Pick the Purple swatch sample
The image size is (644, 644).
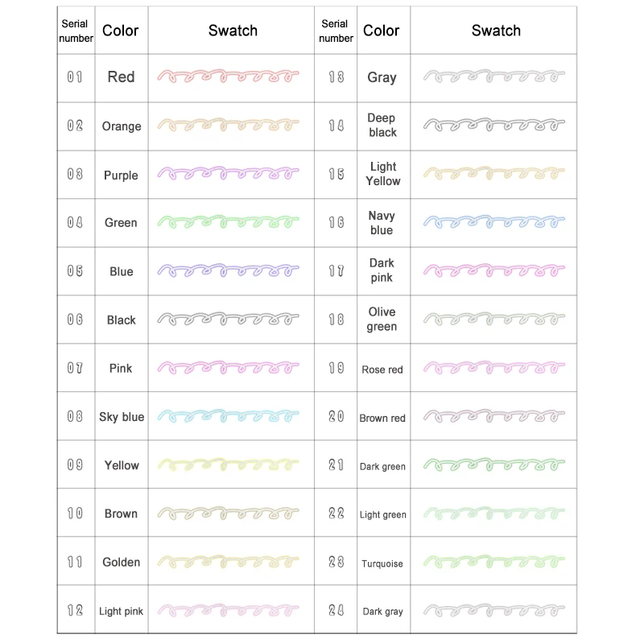pyautogui.click(x=229, y=174)
